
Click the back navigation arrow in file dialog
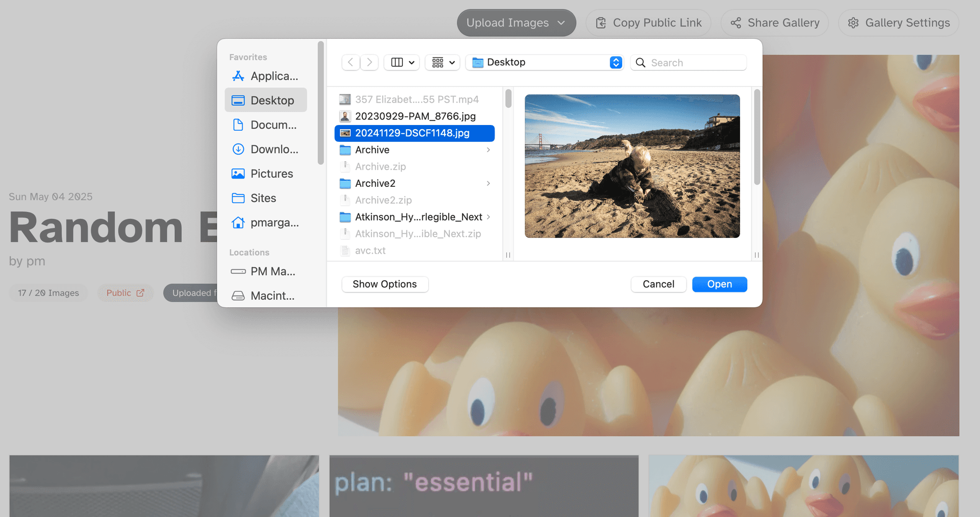pos(351,62)
